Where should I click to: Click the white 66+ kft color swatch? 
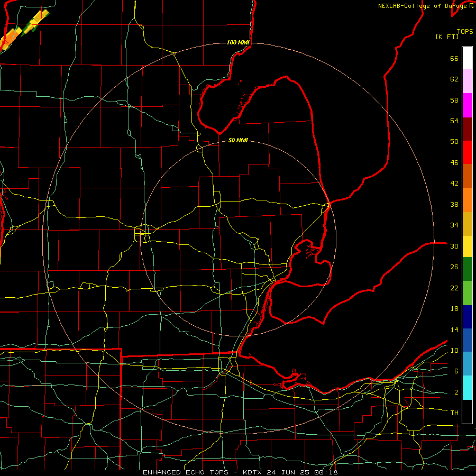click(x=467, y=58)
